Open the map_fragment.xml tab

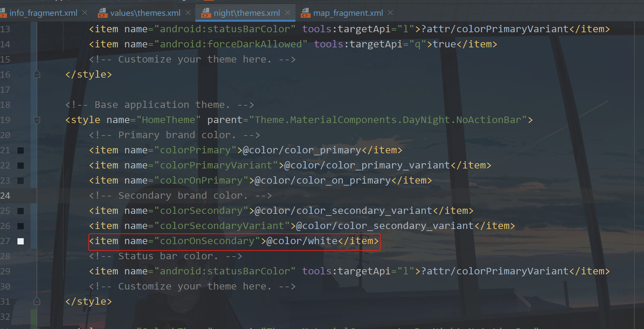(x=348, y=13)
